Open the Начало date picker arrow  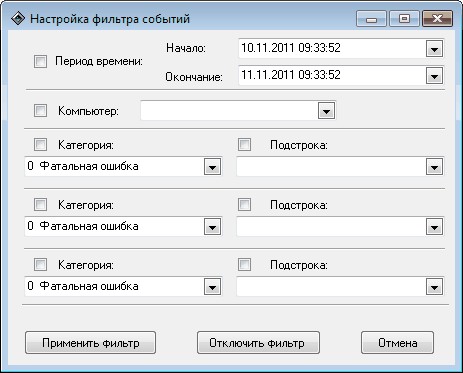[x=434, y=49]
